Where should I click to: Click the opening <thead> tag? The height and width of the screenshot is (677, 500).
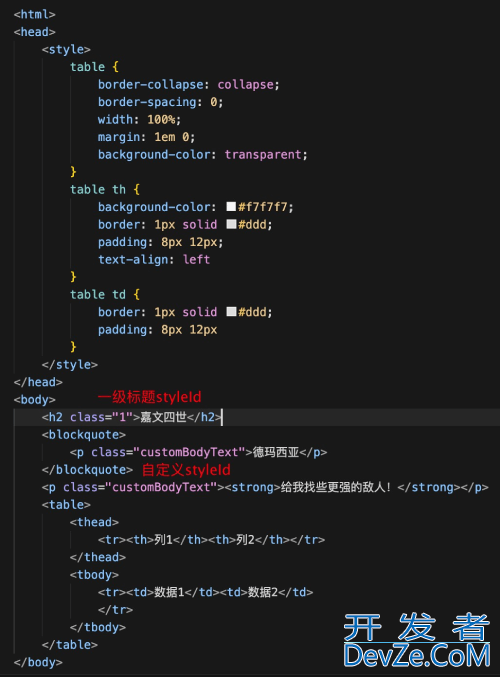[x=94, y=522]
